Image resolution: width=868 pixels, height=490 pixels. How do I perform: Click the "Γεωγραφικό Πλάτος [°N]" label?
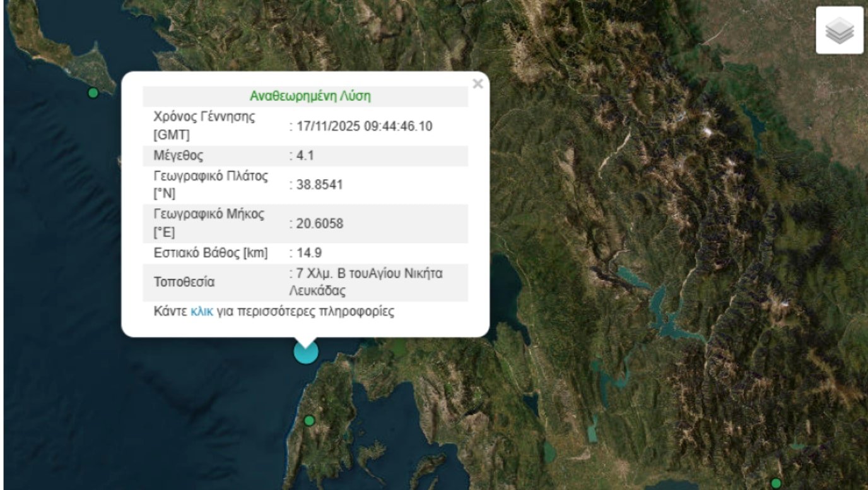tap(211, 184)
